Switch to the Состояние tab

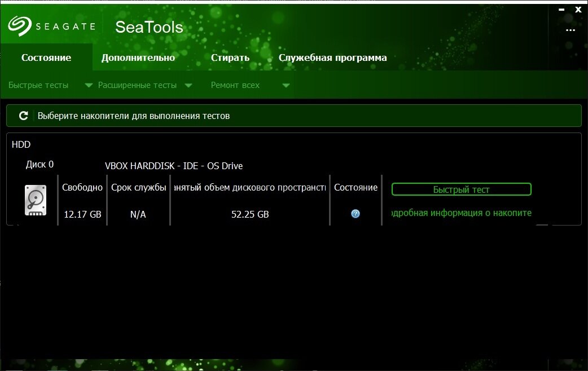point(46,58)
